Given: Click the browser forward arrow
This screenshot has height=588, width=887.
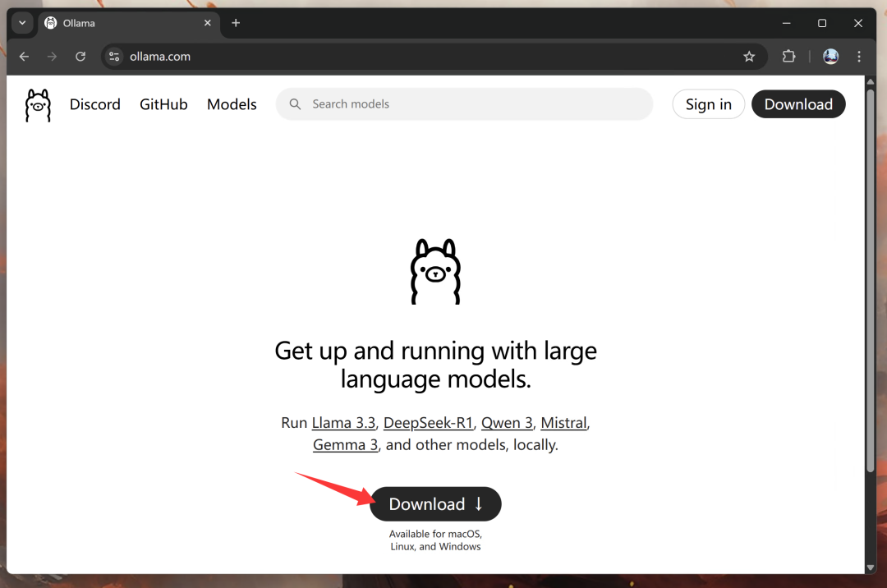Looking at the screenshot, I should click(x=52, y=57).
